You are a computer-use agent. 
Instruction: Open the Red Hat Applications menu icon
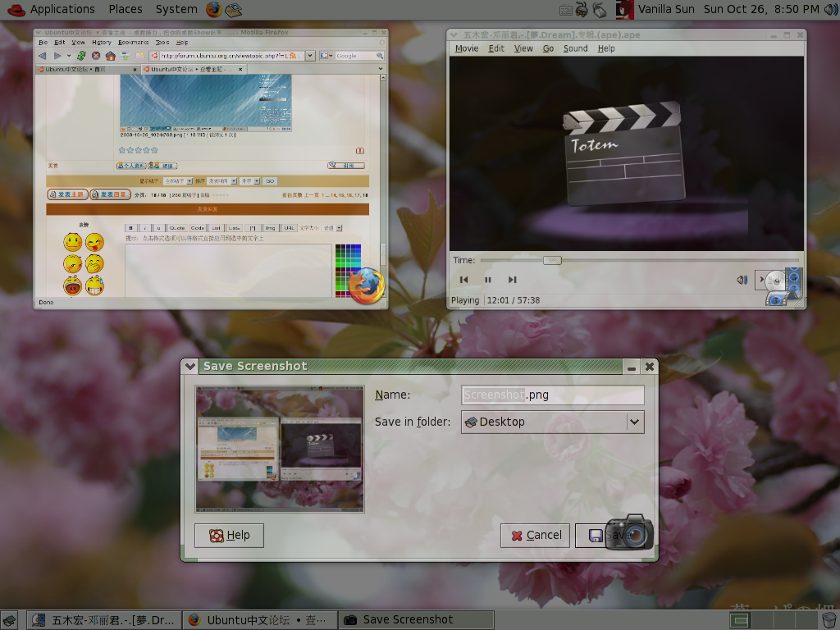16,10
